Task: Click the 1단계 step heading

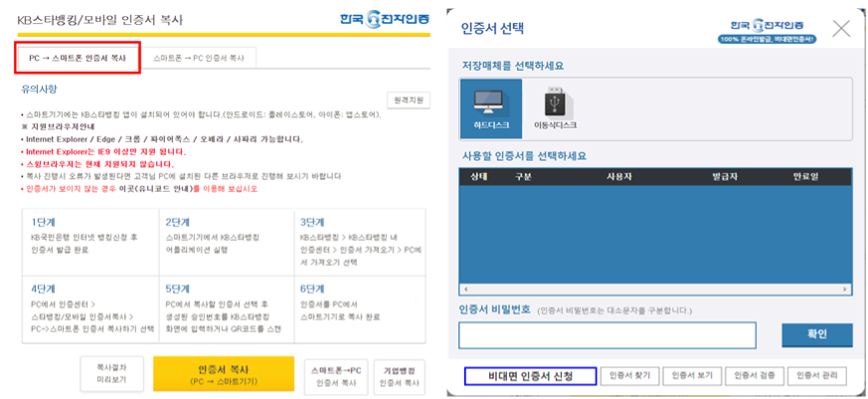Action: click(43, 222)
